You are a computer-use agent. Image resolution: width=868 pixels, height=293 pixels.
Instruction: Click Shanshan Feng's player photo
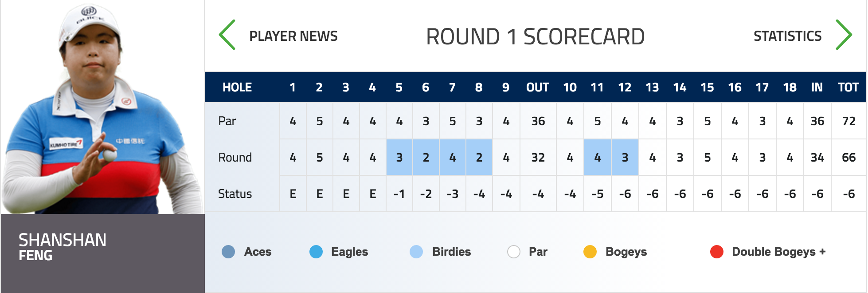pos(102,107)
